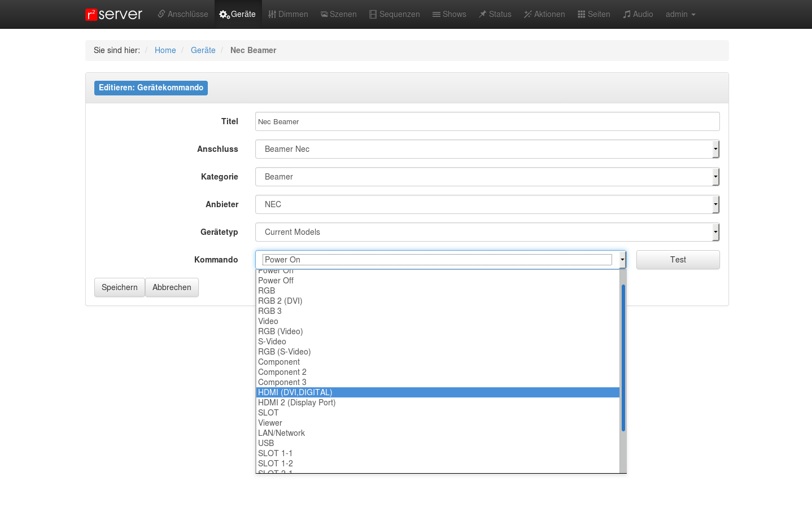Open the Sequenzen film icon item
This screenshot has width=812, height=529.
click(x=394, y=14)
